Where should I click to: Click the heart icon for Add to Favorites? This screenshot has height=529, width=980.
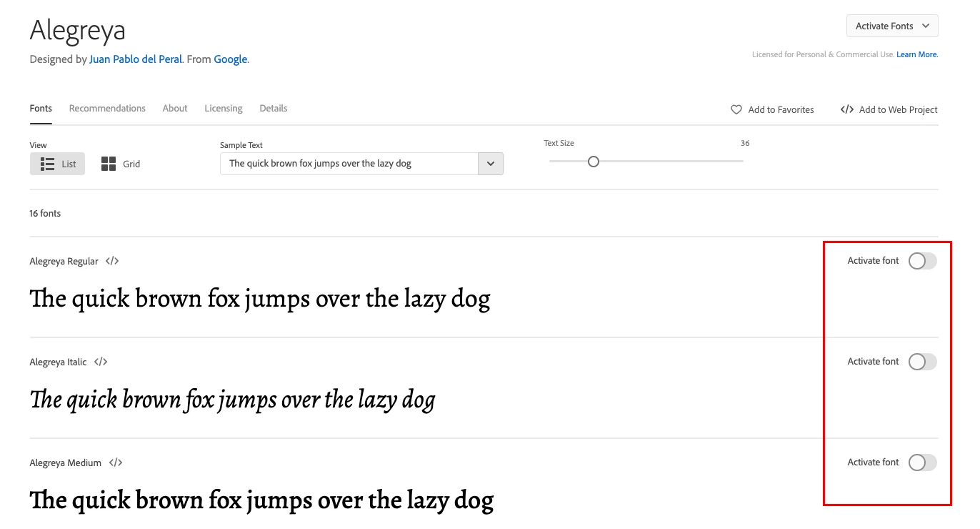736,109
